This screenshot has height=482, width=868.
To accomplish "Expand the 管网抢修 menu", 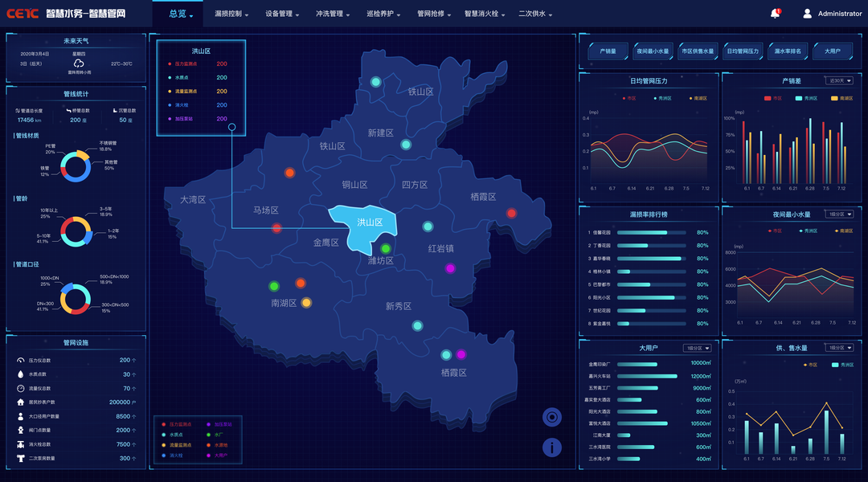I will click(434, 14).
